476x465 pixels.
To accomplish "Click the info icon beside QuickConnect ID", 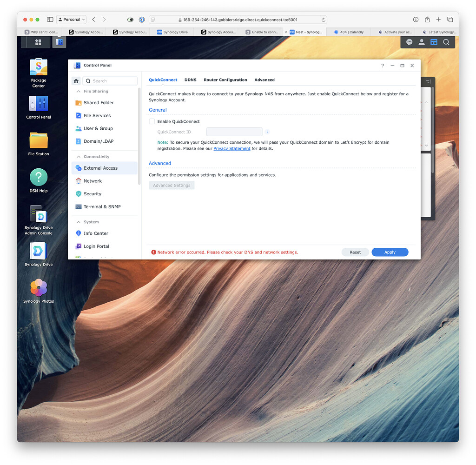I will tap(267, 132).
